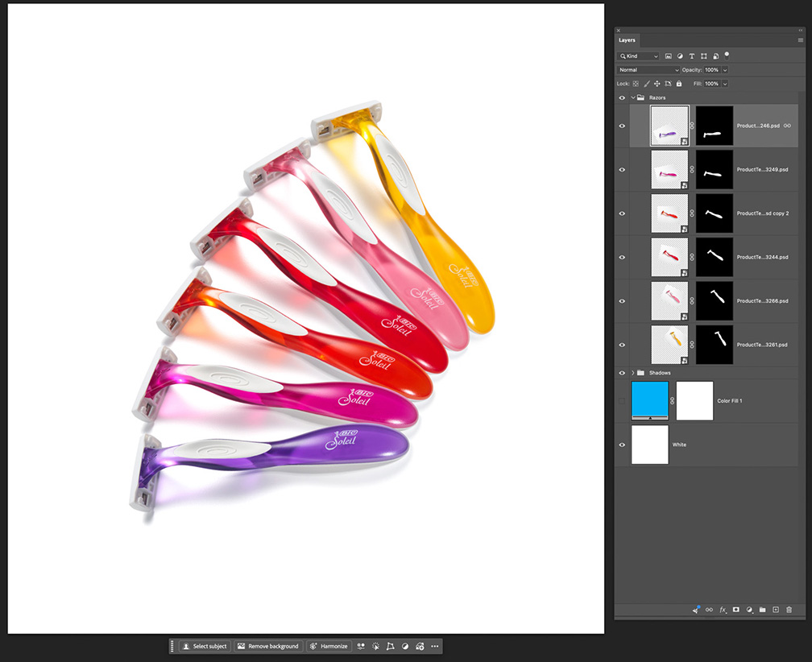The image size is (812, 662).
Task: Select the Shadows group name
Action: [660, 373]
